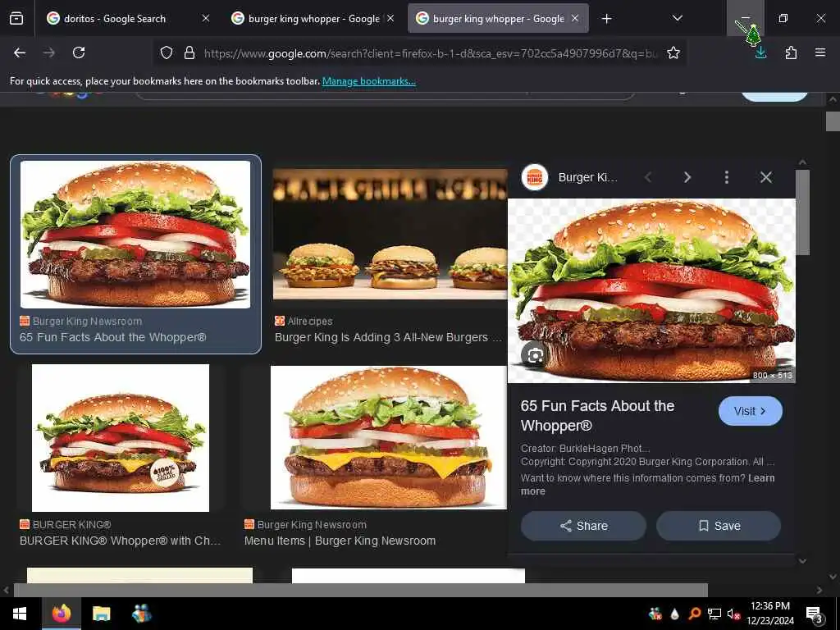Image resolution: width=840 pixels, height=630 pixels.
Task: Go forward to next page
Action: coord(49,52)
